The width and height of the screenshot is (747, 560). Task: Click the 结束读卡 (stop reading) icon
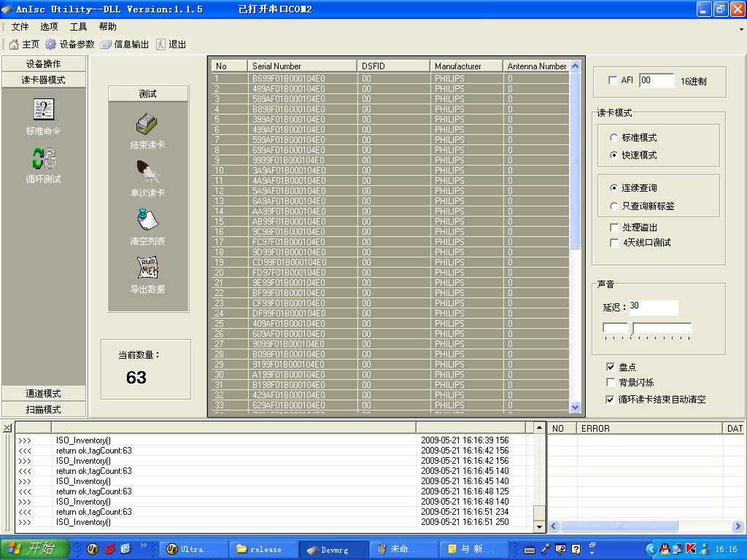[x=147, y=124]
